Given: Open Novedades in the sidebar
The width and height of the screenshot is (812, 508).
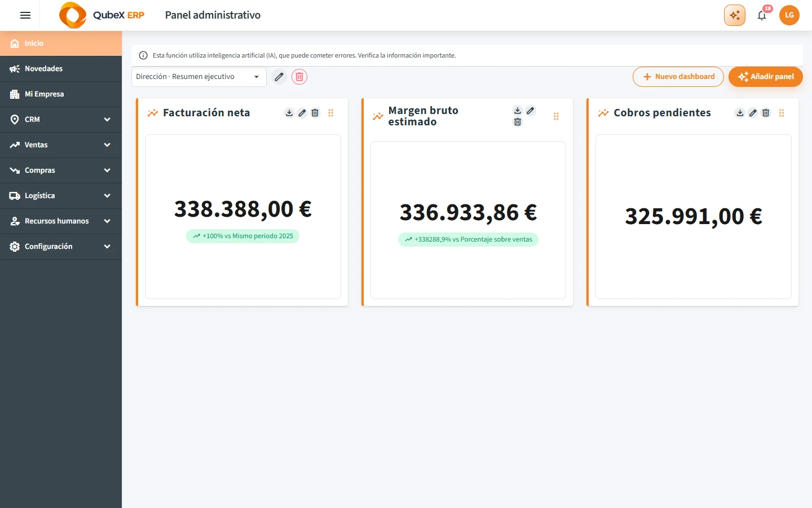Looking at the screenshot, I should tap(61, 69).
